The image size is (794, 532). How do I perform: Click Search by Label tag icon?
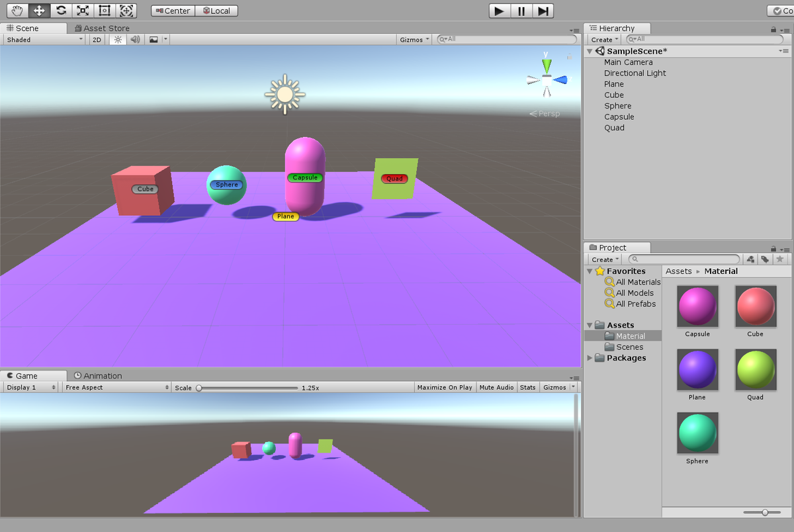pyautogui.click(x=765, y=259)
